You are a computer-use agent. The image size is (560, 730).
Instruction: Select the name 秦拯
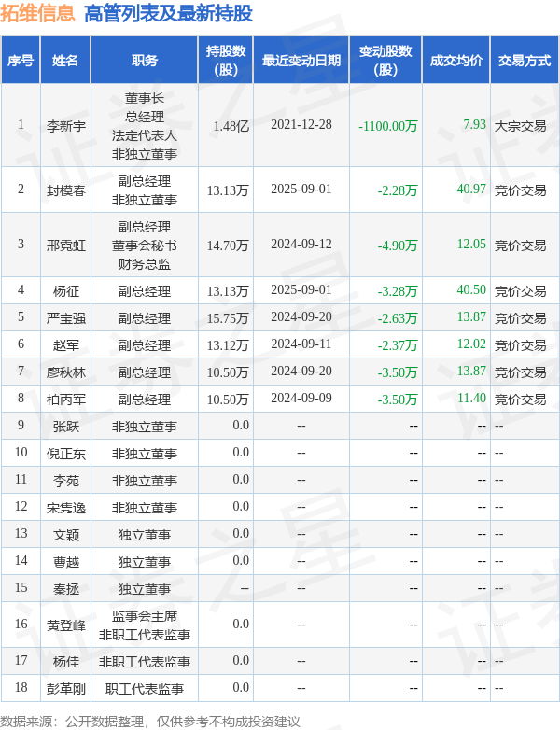tap(65, 588)
